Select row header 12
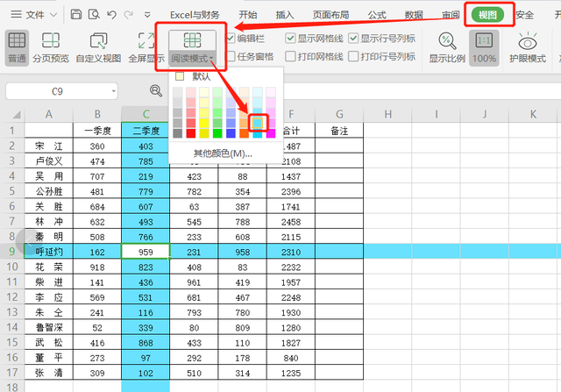The height and width of the screenshot is (392, 561). [x=11, y=297]
